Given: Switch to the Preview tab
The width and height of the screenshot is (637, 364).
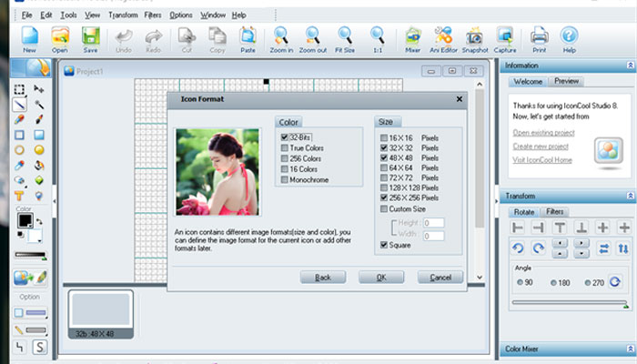Looking at the screenshot, I should (x=566, y=81).
